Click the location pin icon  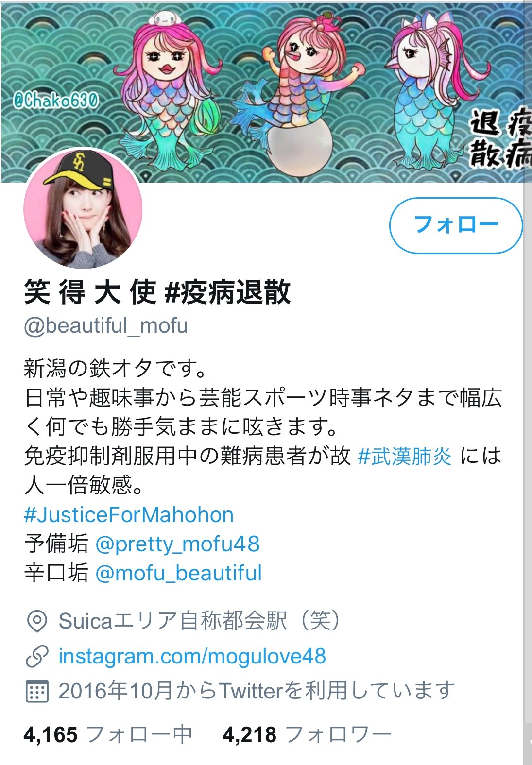[x=36, y=621]
